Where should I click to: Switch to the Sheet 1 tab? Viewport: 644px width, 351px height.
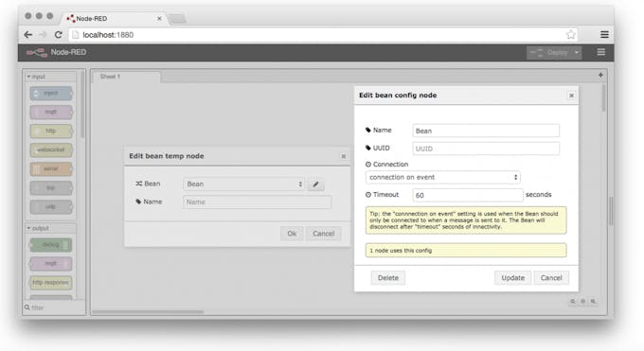tap(126, 77)
